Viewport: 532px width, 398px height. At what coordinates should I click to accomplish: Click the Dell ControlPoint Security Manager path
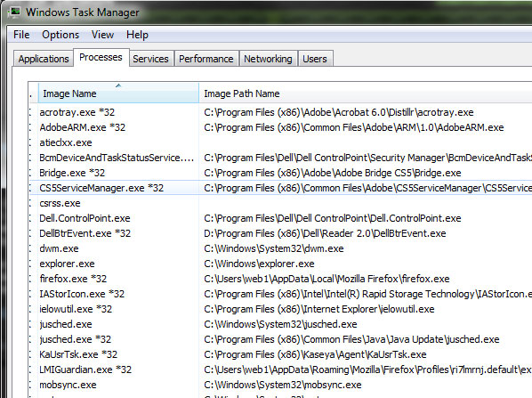pyautogui.click(x=367, y=158)
